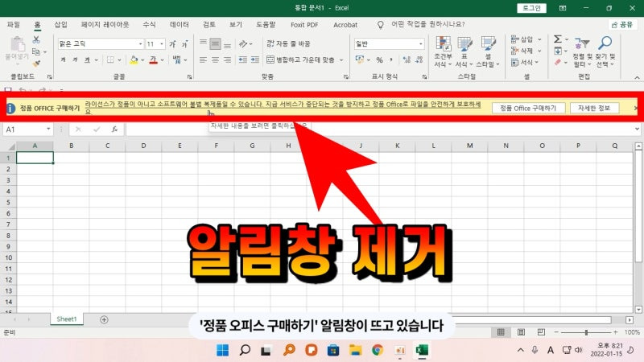The height and width of the screenshot is (362, 644).
Task: Click the Name Box showing A1
Action: tap(28, 130)
